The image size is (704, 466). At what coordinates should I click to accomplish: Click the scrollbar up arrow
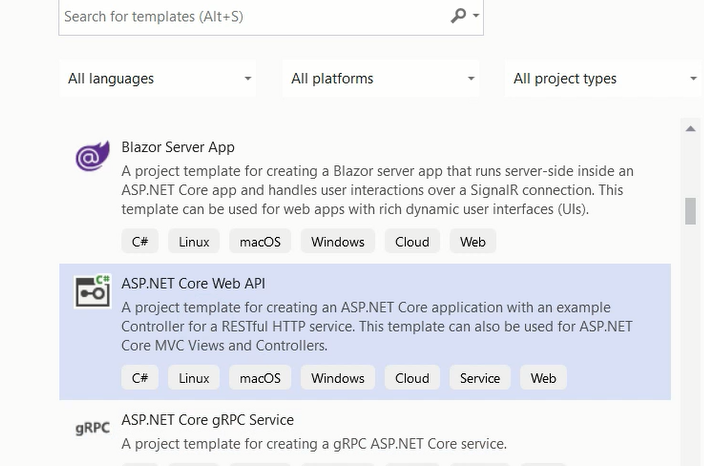point(691,129)
